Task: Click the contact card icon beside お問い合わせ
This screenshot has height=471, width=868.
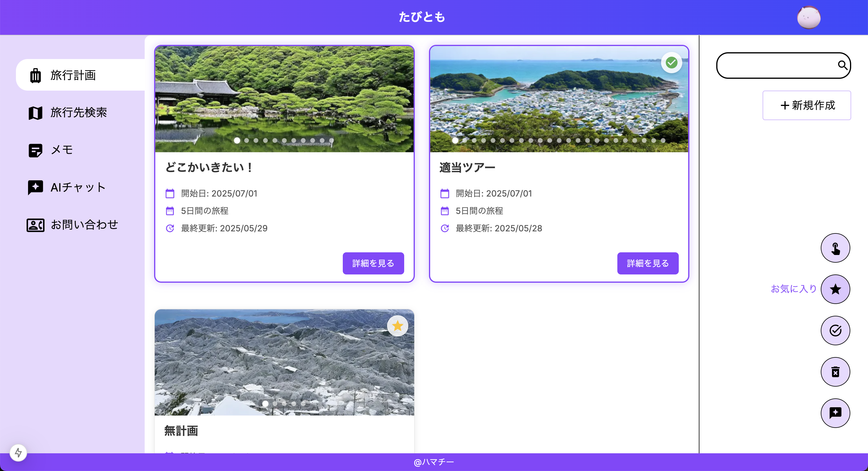Action: pos(35,225)
